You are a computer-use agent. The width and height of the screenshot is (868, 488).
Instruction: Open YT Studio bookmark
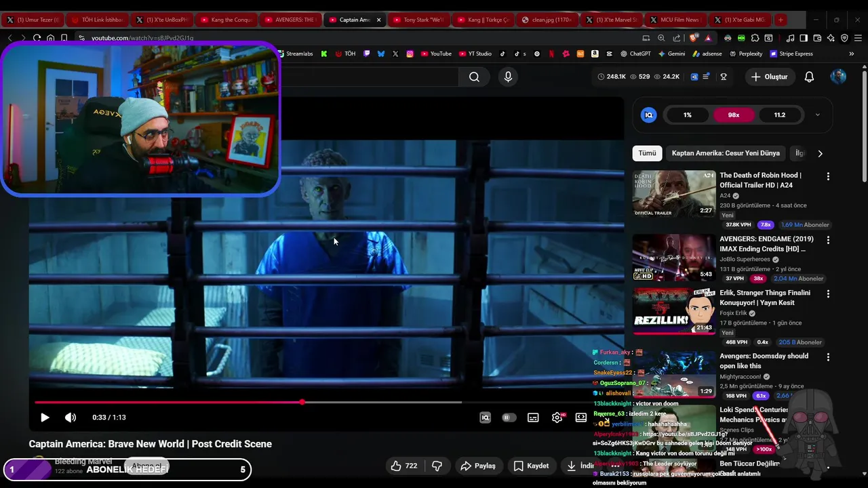pos(475,54)
